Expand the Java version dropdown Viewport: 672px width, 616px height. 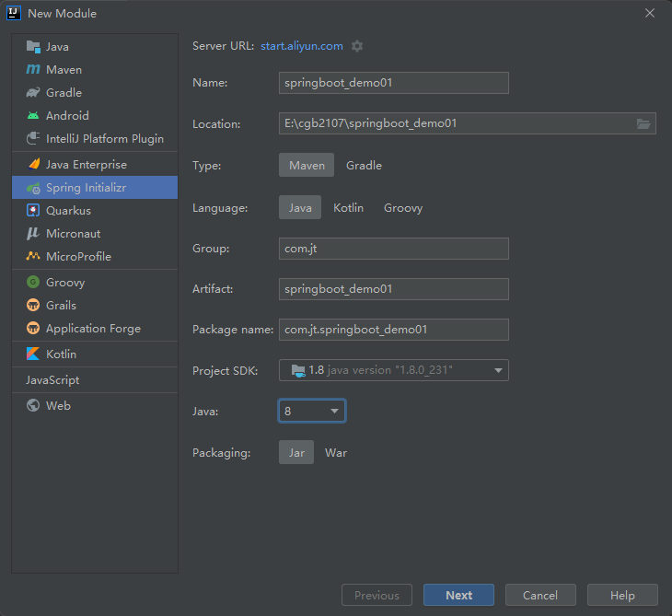[312, 411]
